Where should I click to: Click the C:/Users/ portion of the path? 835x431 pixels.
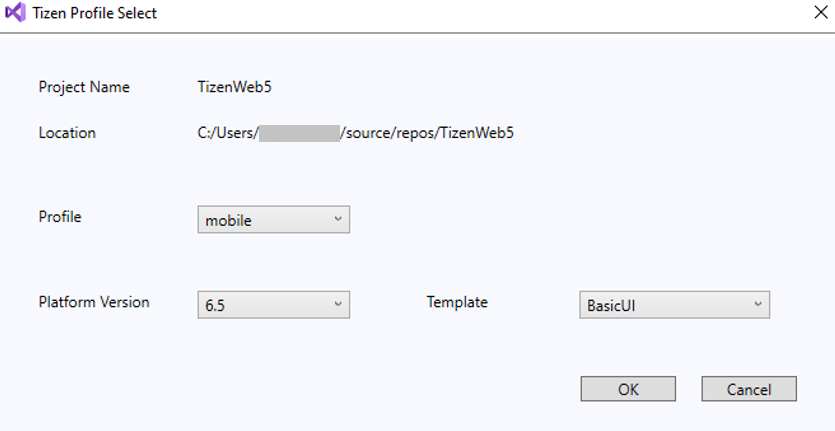(x=228, y=133)
